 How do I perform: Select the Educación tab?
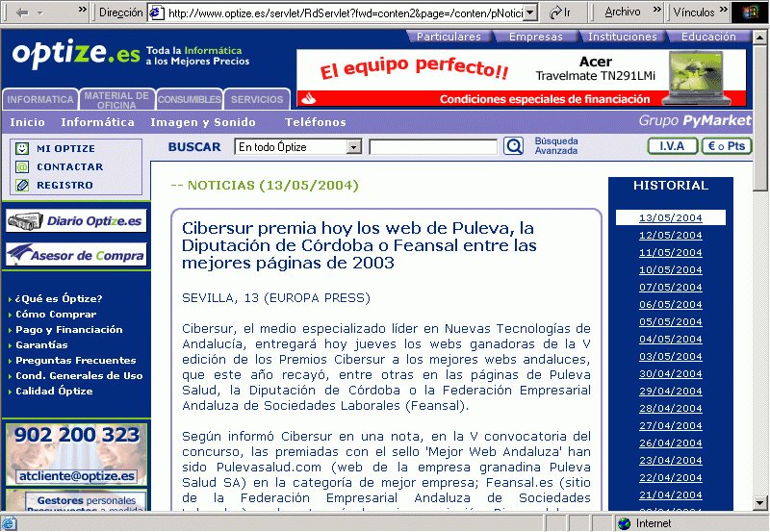point(708,37)
